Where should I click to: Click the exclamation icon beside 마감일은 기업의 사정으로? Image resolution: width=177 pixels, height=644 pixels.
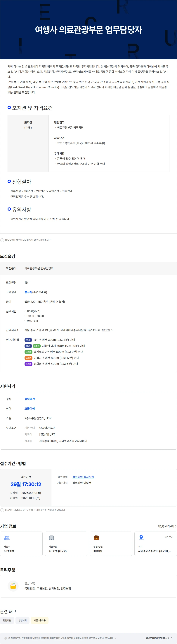coord(2,510)
